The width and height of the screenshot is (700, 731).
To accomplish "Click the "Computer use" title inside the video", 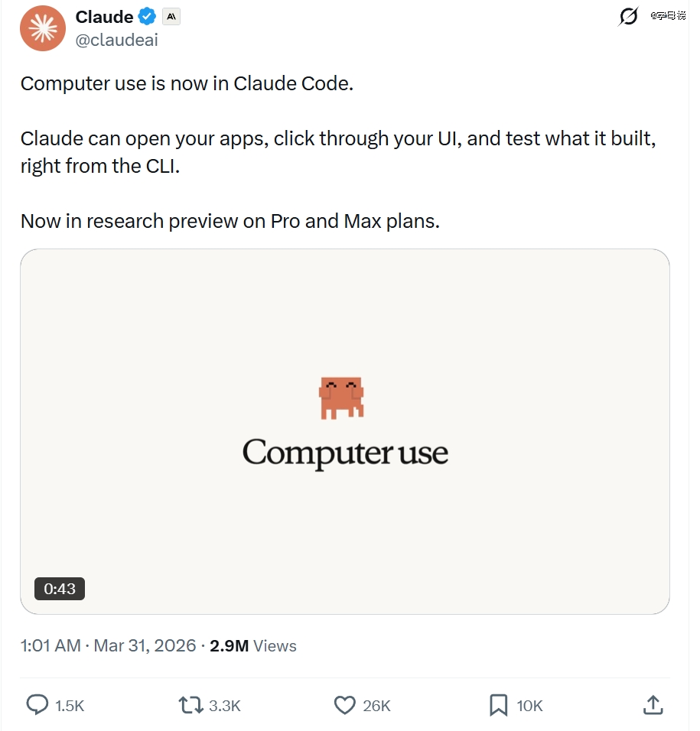I will (x=345, y=453).
